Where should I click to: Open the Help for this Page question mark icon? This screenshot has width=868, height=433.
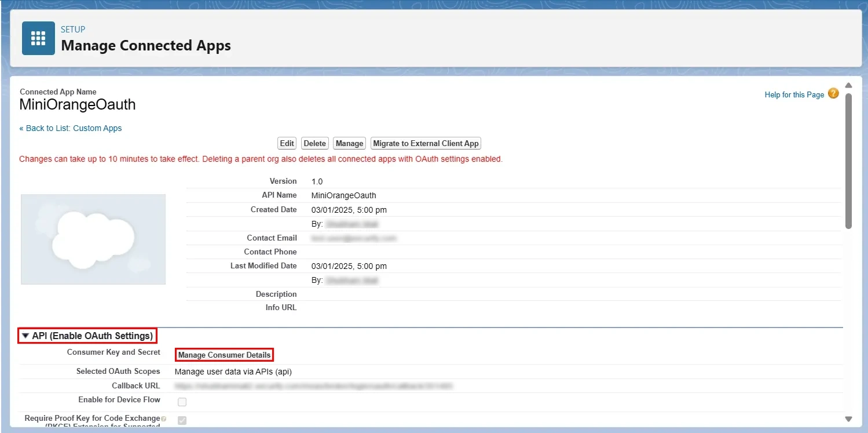pos(833,93)
